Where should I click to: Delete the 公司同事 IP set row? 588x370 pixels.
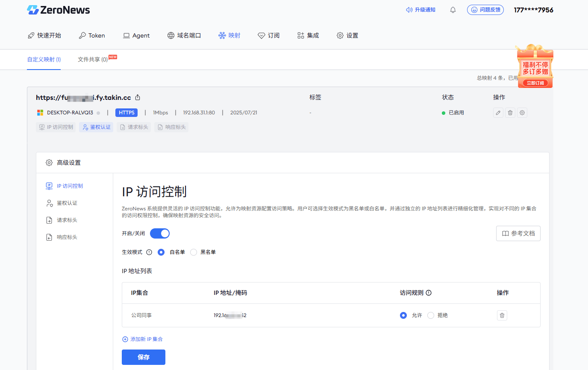click(502, 315)
